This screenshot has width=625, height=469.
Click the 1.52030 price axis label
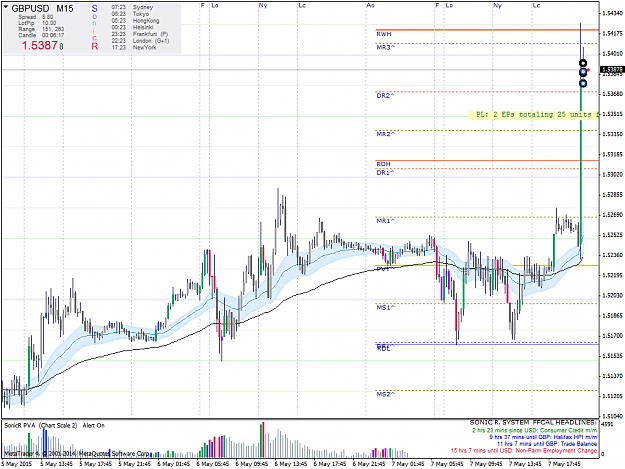pyautogui.click(x=612, y=295)
